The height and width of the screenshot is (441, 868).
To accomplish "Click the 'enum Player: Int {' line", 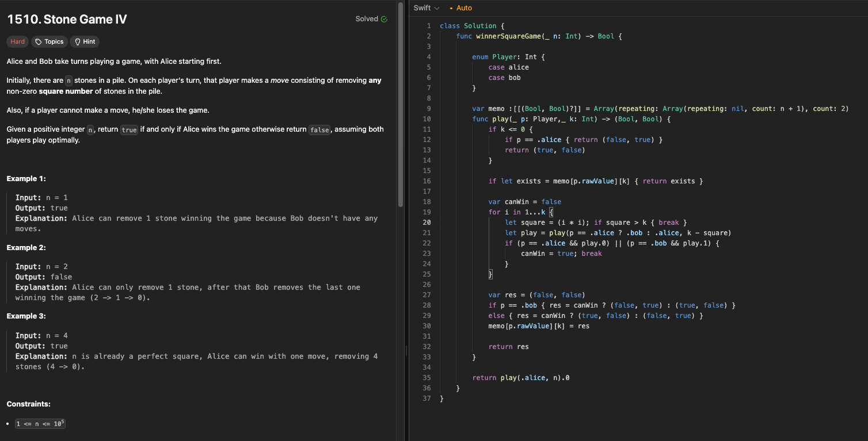I will [508, 57].
